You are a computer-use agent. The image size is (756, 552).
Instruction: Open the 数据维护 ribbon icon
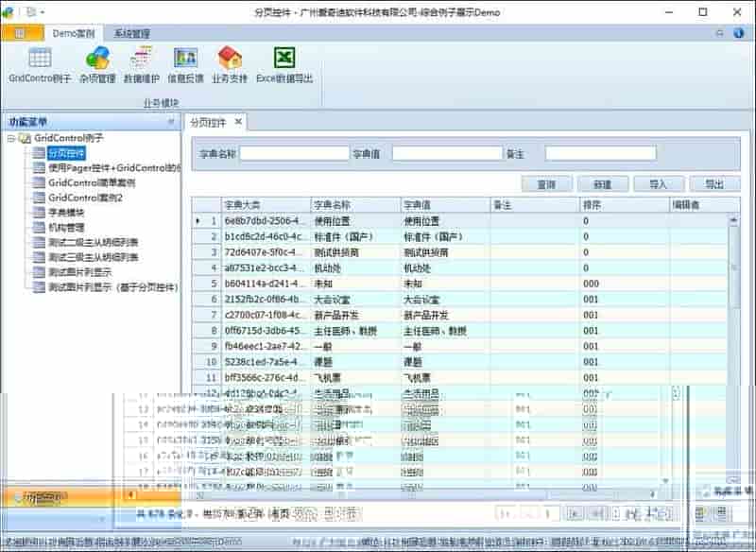coord(141,65)
